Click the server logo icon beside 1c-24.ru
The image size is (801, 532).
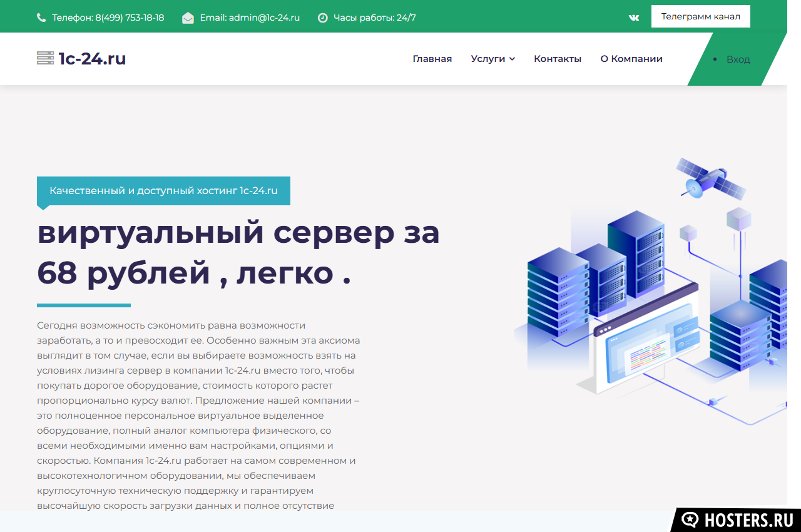point(45,58)
